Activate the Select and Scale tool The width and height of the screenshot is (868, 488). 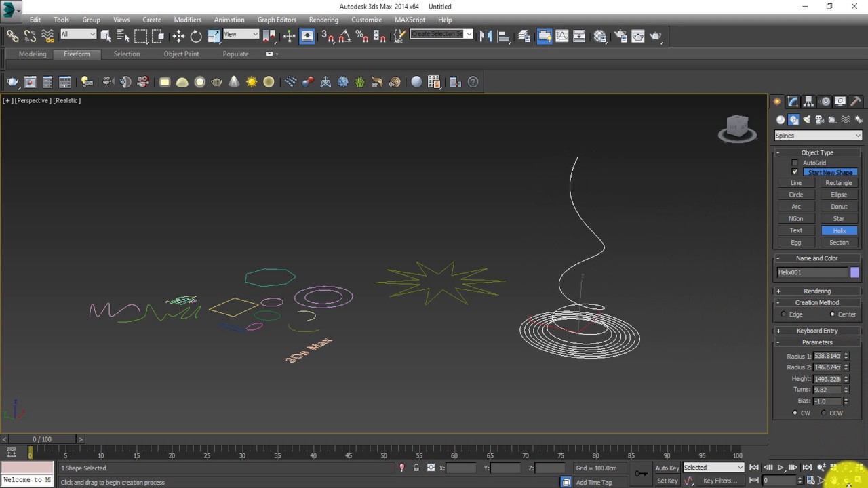(214, 36)
